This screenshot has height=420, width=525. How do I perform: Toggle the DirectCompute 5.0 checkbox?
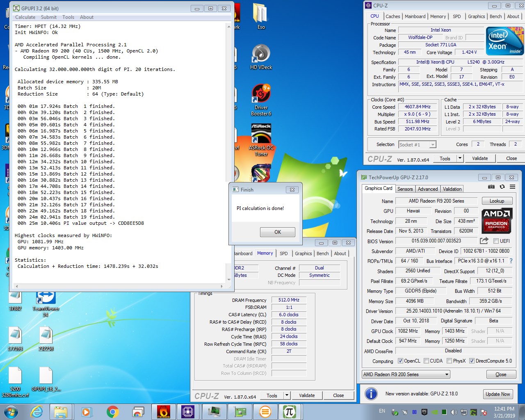coord(472,361)
